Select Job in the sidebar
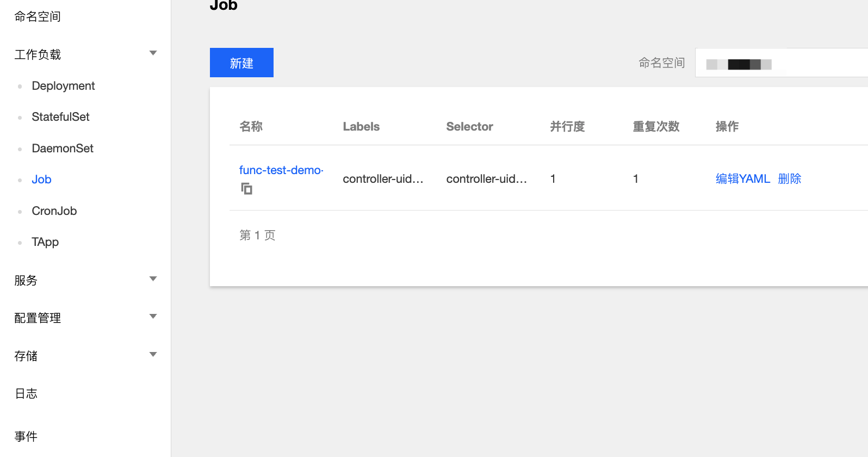Image resolution: width=868 pixels, height=457 pixels. click(x=41, y=180)
